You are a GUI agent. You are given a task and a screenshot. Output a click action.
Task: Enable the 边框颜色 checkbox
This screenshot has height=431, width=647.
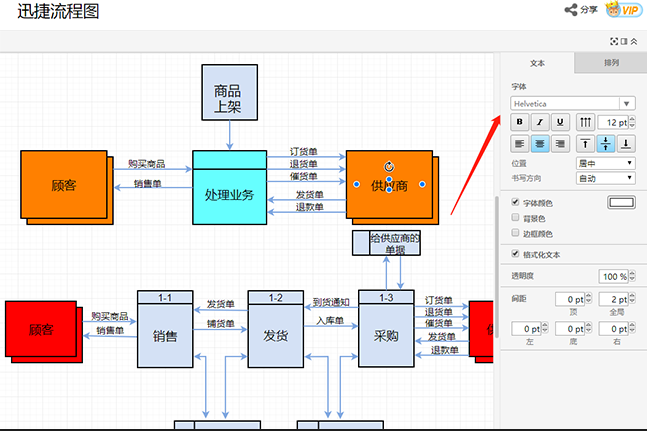tap(515, 233)
